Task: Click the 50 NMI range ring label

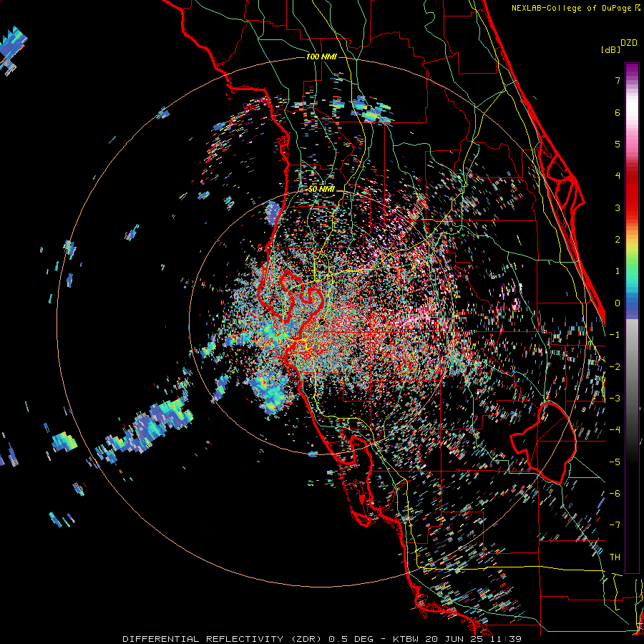Action: tap(321, 190)
